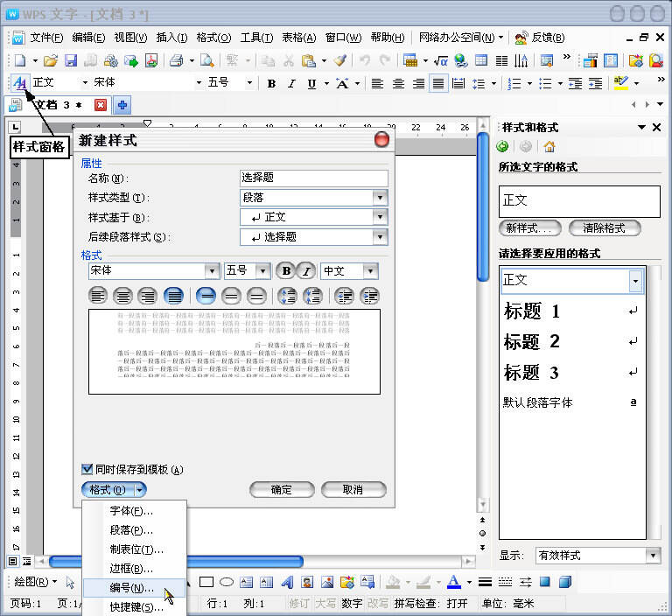The image size is (672, 616).
Task: Open the 表格(A) menu
Action: pyautogui.click(x=298, y=38)
